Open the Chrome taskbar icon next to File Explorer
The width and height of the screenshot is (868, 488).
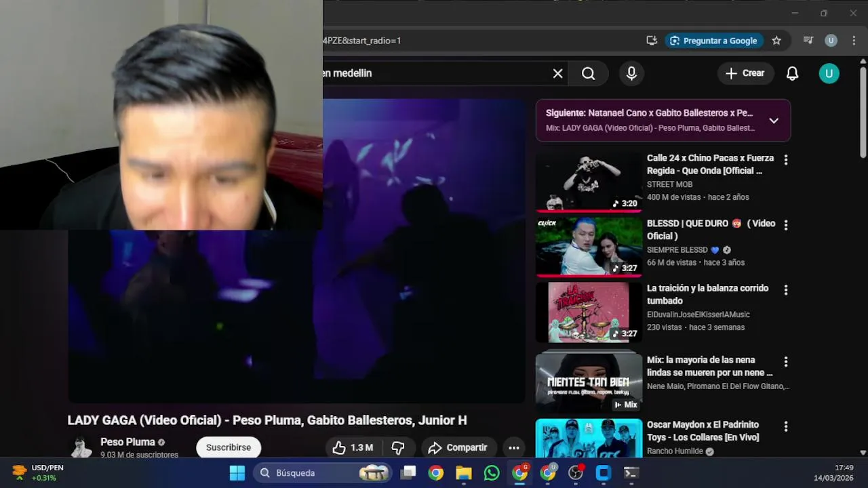(436, 473)
